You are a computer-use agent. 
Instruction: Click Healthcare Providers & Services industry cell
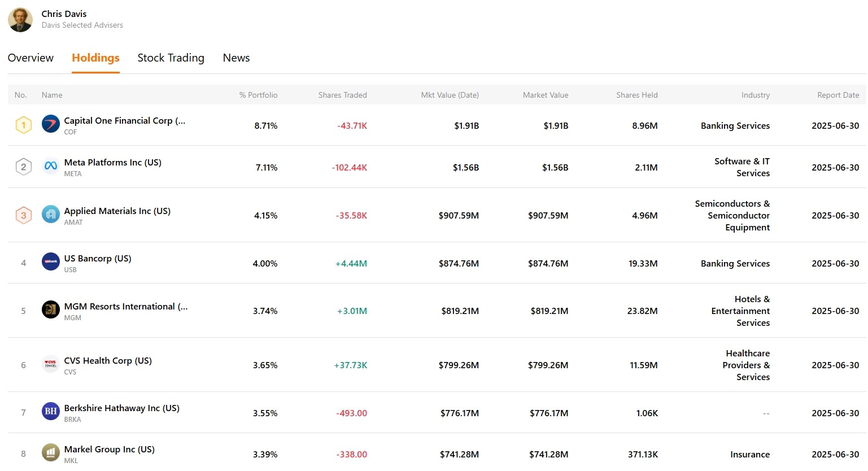746,365
